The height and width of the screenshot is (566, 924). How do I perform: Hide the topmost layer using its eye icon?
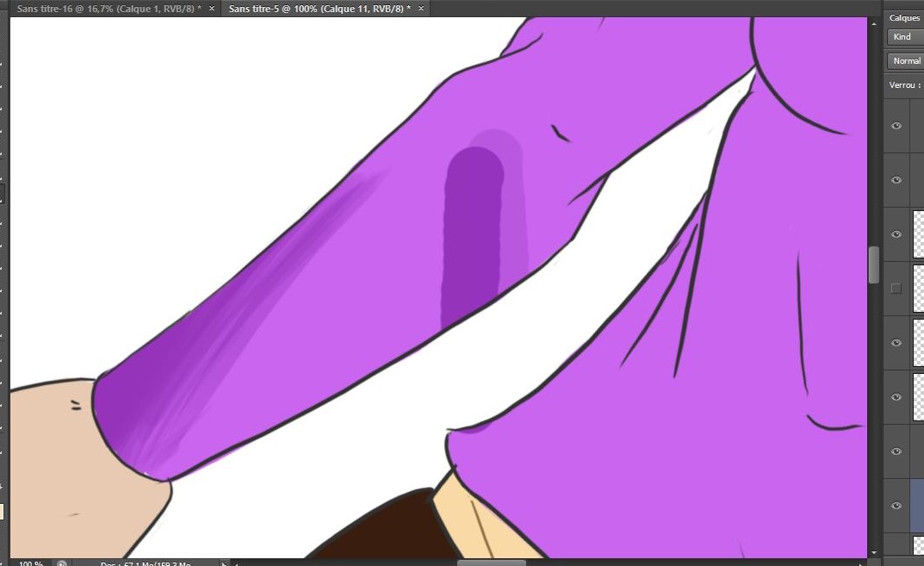pos(896,126)
